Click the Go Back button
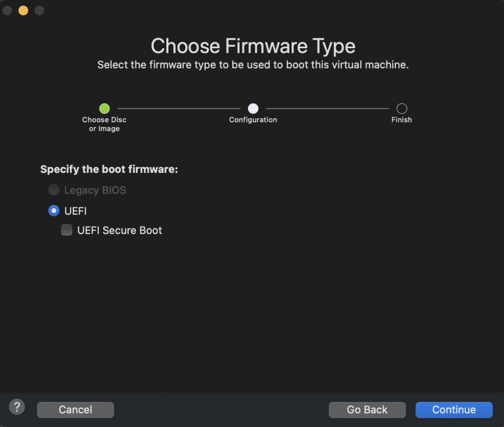The width and height of the screenshot is (504, 427). 367,409
